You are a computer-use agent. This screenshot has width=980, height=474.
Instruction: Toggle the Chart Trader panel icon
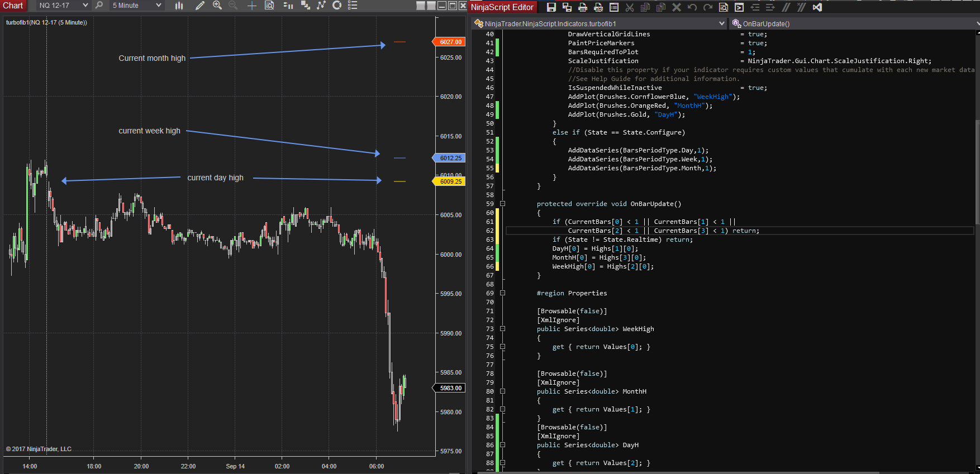[x=288, y=6]
